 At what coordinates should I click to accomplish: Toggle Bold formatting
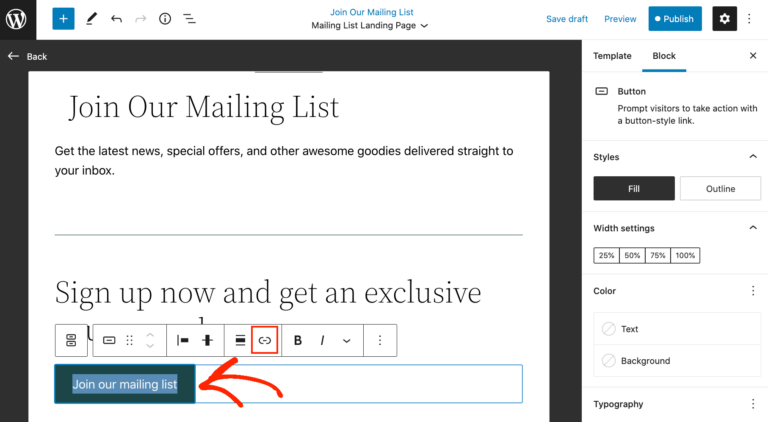coord(298,340)
